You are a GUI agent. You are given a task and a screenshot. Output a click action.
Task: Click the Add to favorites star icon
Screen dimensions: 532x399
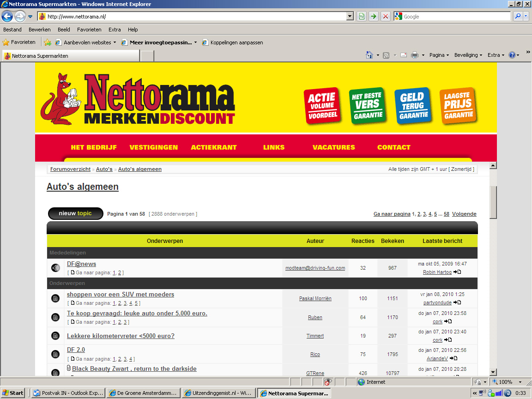point(47,42)
